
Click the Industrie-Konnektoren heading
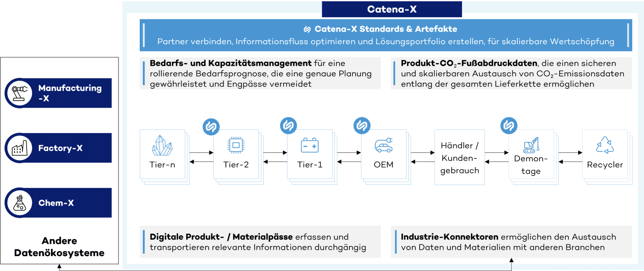[x=450, y=237]
